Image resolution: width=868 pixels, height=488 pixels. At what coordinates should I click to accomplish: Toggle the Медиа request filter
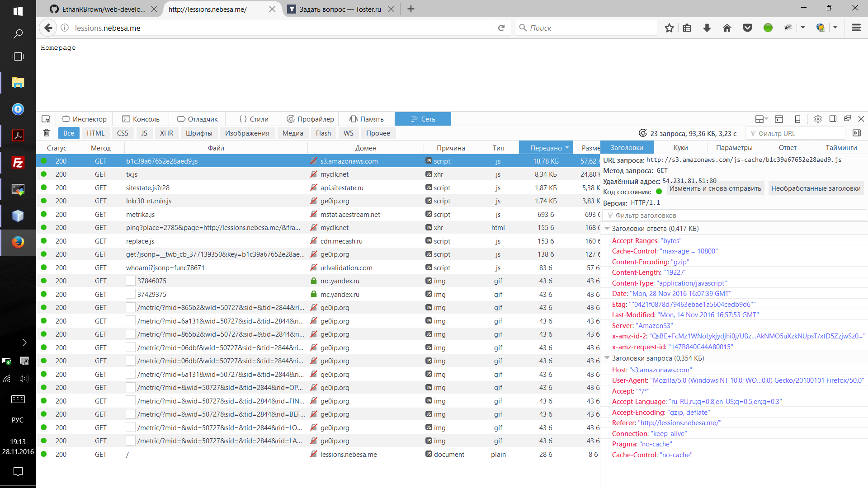pyautogui.click(x=293, y=133)
